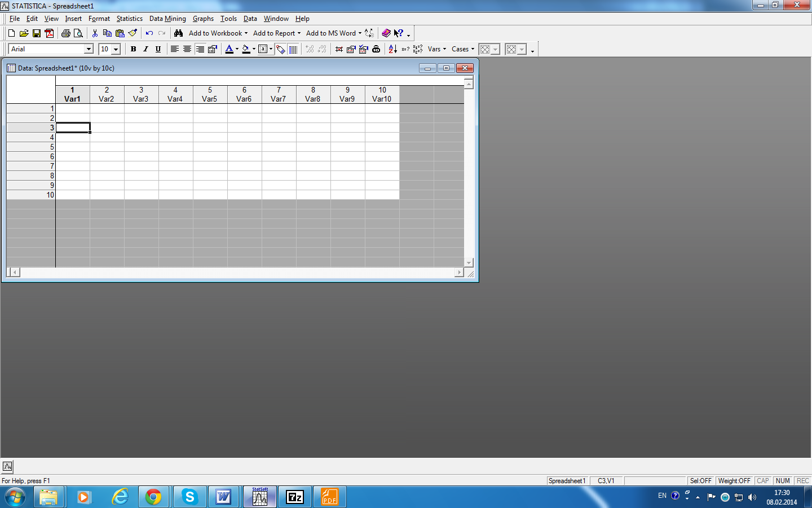Save the spreadsheet with floppy disk icon
The height and width of the screenshot is (508, 812).
36,33
